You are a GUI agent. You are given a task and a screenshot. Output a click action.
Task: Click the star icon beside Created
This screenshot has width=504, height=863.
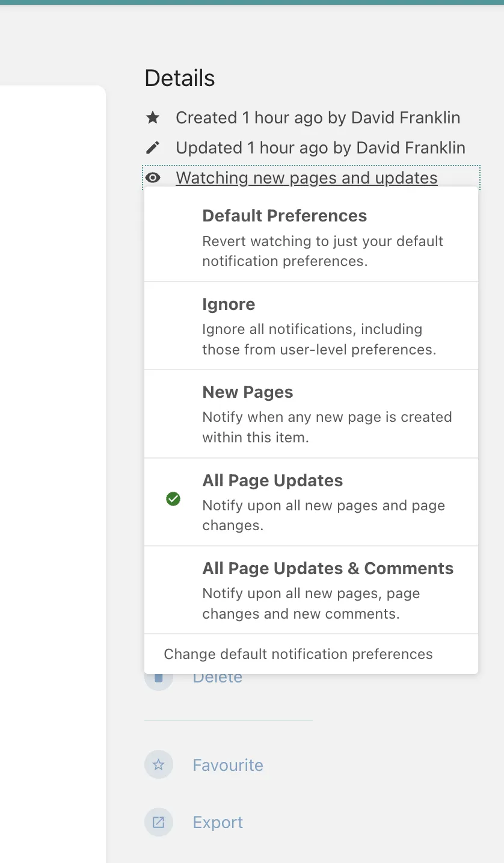pos(153,118)
